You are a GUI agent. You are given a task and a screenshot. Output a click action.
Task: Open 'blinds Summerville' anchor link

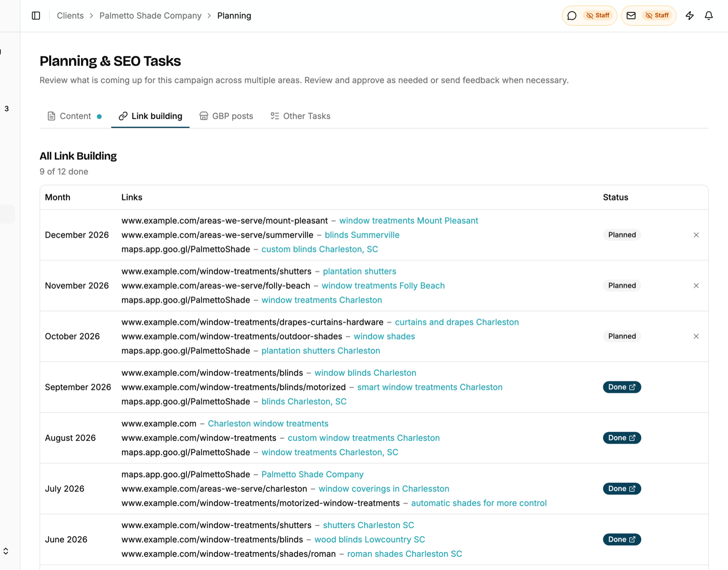362,235
